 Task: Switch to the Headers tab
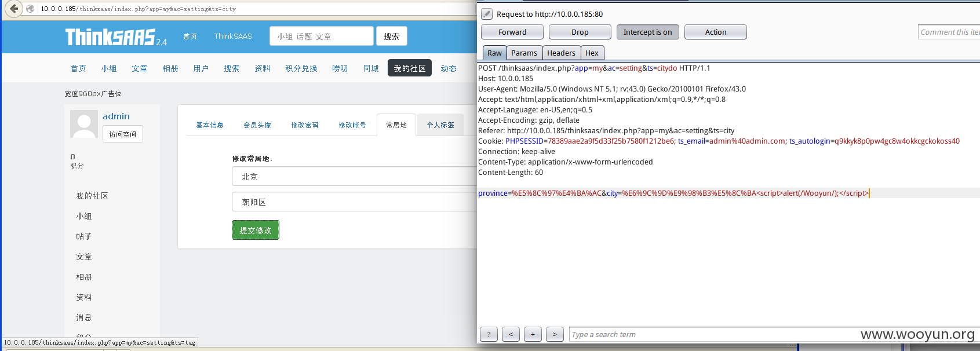[561, 53]
